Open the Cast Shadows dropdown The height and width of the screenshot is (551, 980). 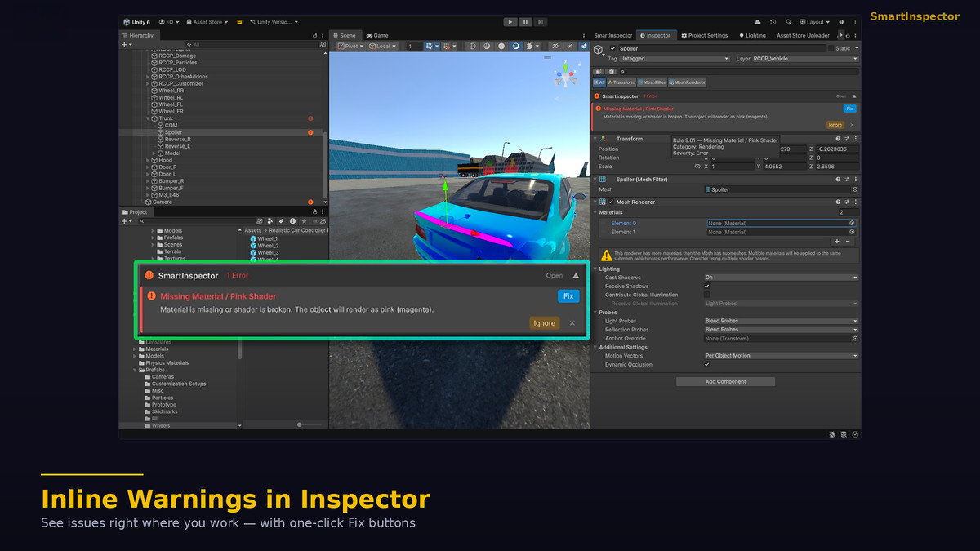point(782,278)
